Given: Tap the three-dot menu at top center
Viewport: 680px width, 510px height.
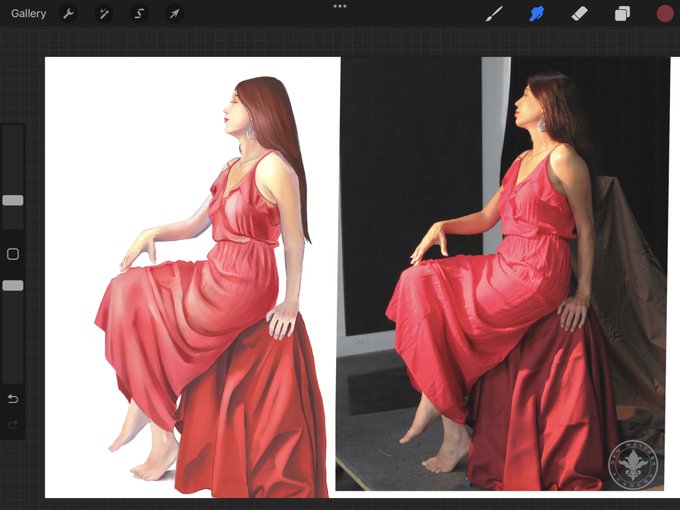Looking at the screenshot, I should pos(340,7).
